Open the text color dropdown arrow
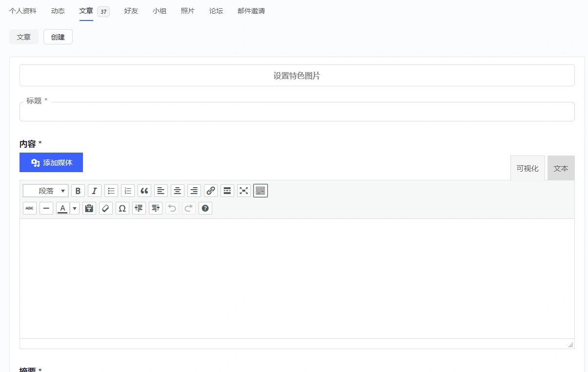 [x=74, y=208]
